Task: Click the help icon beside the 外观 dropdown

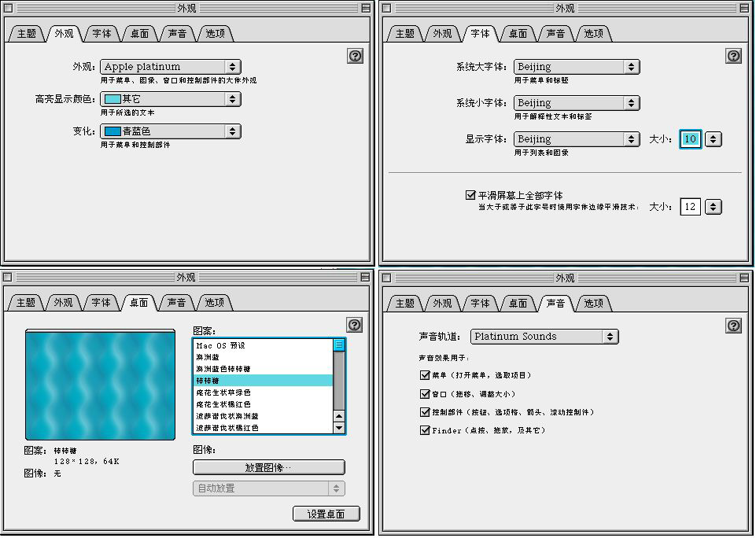Action: tap(355, 56)
